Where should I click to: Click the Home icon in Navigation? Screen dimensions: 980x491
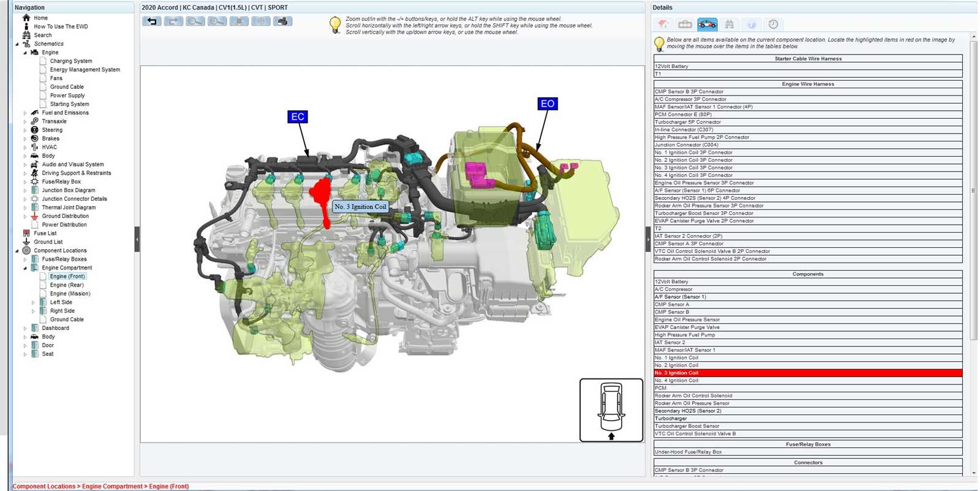tap(26, 18)
